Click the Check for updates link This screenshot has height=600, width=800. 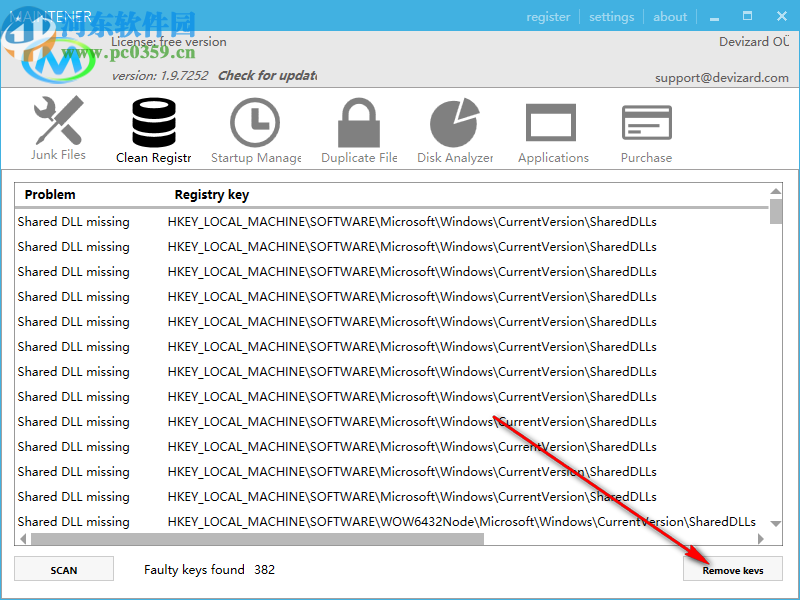(267, 76)
